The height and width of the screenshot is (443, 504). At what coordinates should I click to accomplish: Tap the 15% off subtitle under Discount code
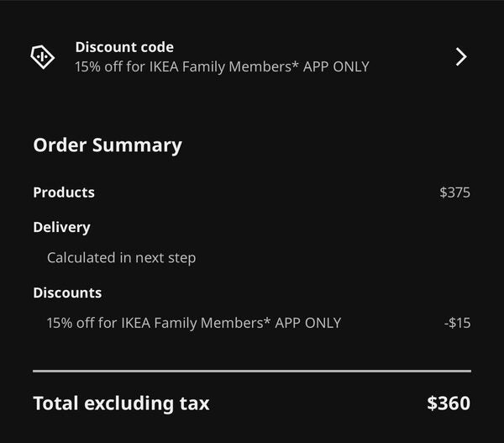point(222,66)
